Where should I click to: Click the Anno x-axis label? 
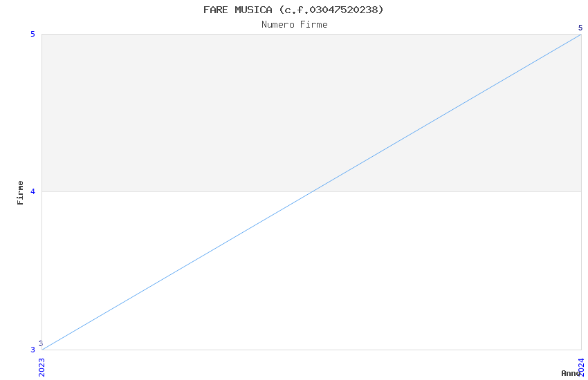point(571,373)
